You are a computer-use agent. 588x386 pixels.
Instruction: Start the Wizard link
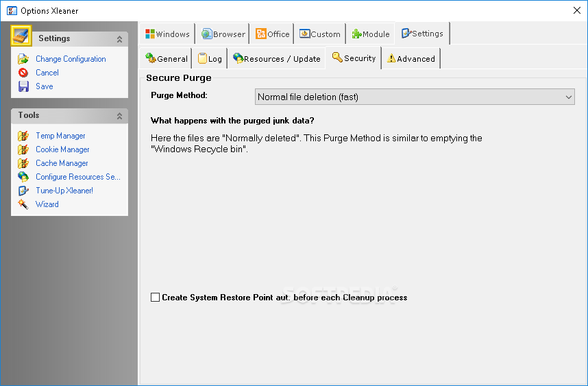point(47,204)
